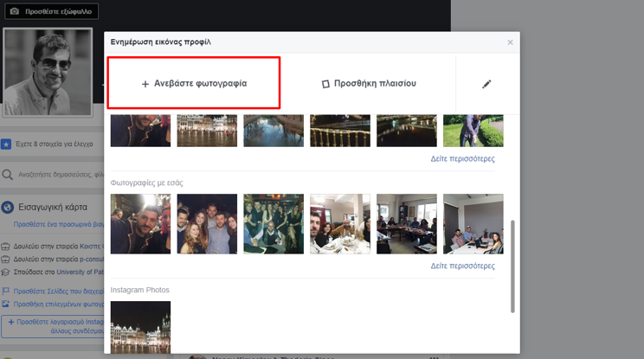The width and height of the screenshot is (644, 359).
Task: Click the current profile picture on the left
Action: (x=48, y=72)
